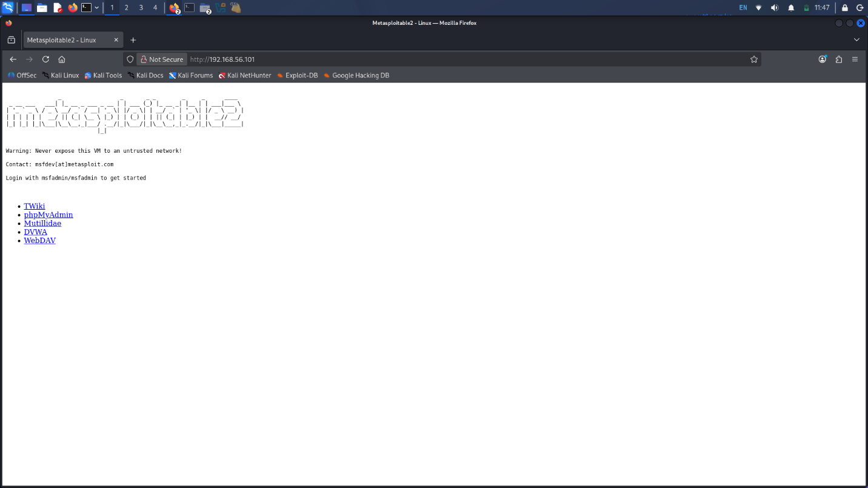The height and width of the screenshot is (488, 868).
Task: Open the network connection tray icon
Action: [x=758, y=8]
